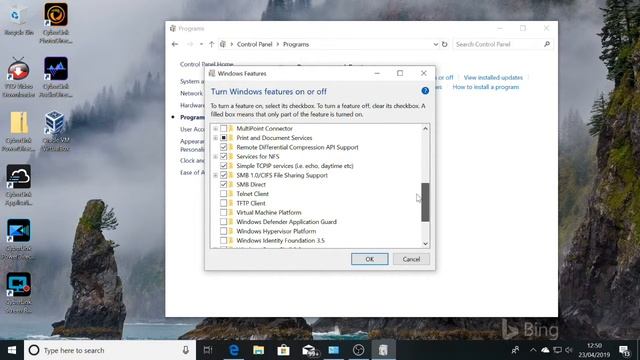This screenshot has height=360, width=640.
Task: Open the YTD Video Downloader desktop shortcut
Action: [x=18, y=77]
